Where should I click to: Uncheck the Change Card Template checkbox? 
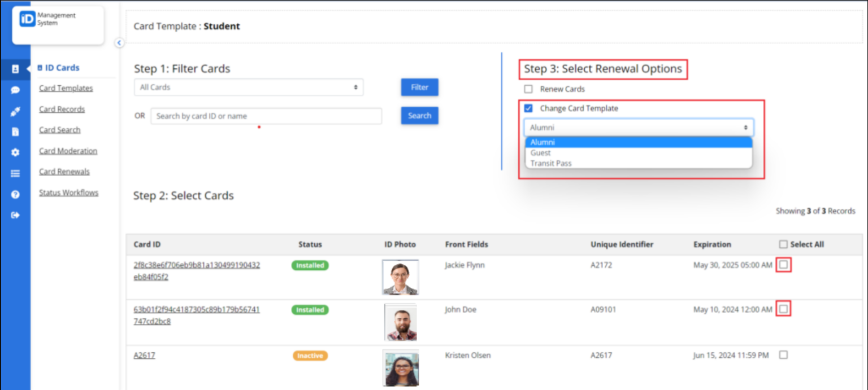pos(528,108)
